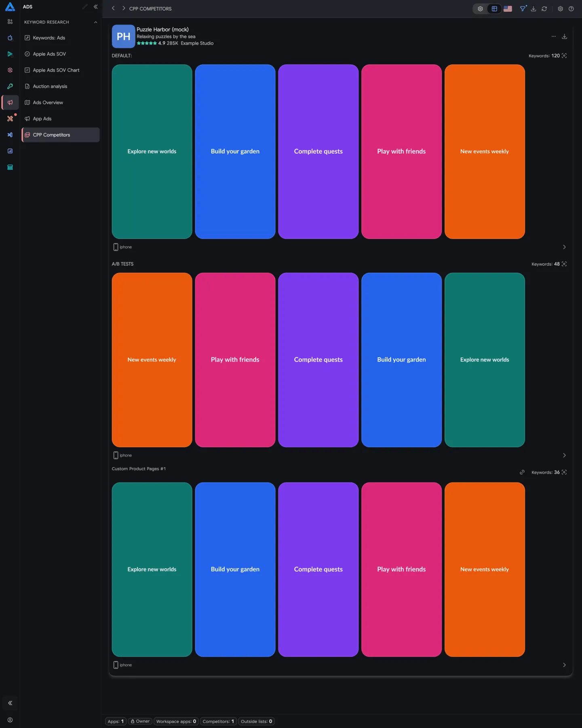Show next screenshots in the A/B TESTS row

564,455
